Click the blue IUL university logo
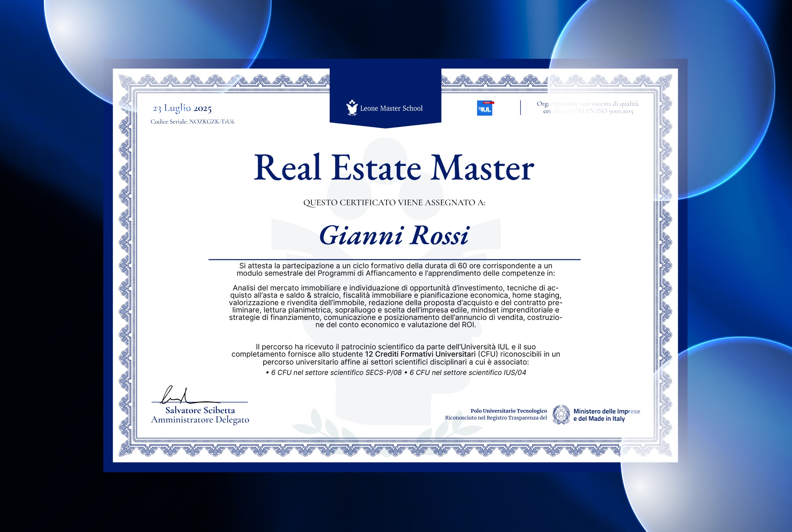 tap(485, 108)
